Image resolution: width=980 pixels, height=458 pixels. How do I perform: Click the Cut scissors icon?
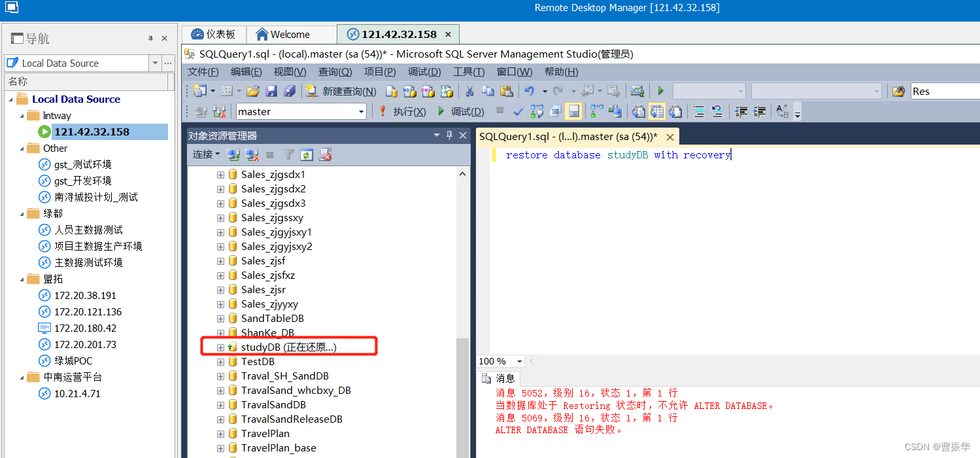(469, 91)
